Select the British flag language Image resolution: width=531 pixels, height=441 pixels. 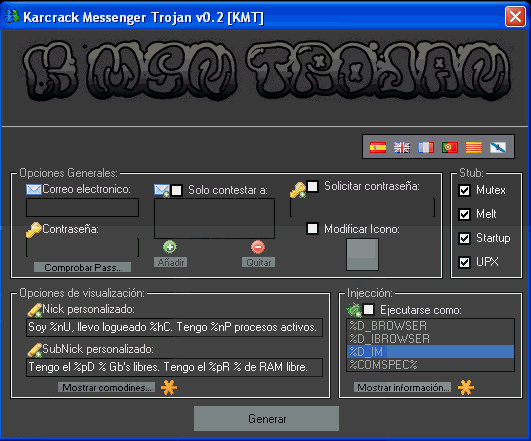click(402, 147)
